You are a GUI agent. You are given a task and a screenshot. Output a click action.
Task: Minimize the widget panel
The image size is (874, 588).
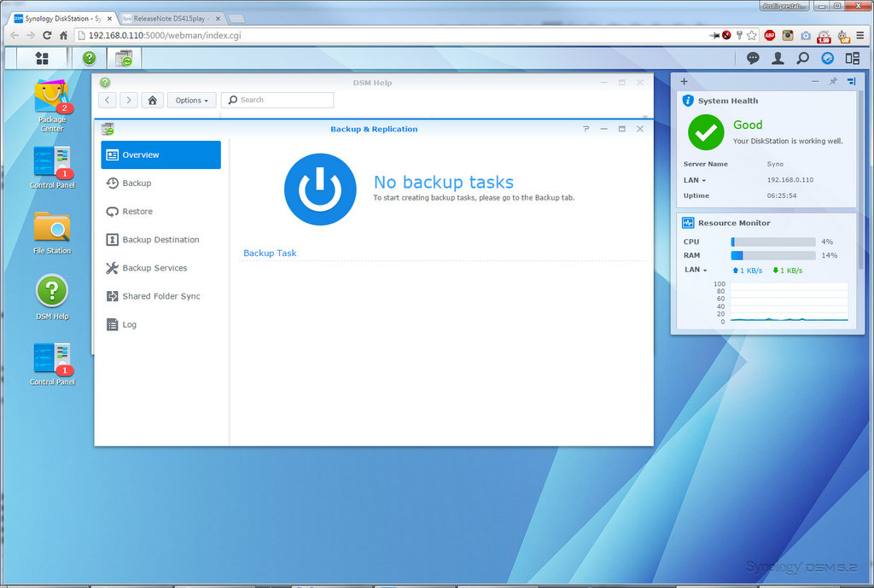click(815, 81)
